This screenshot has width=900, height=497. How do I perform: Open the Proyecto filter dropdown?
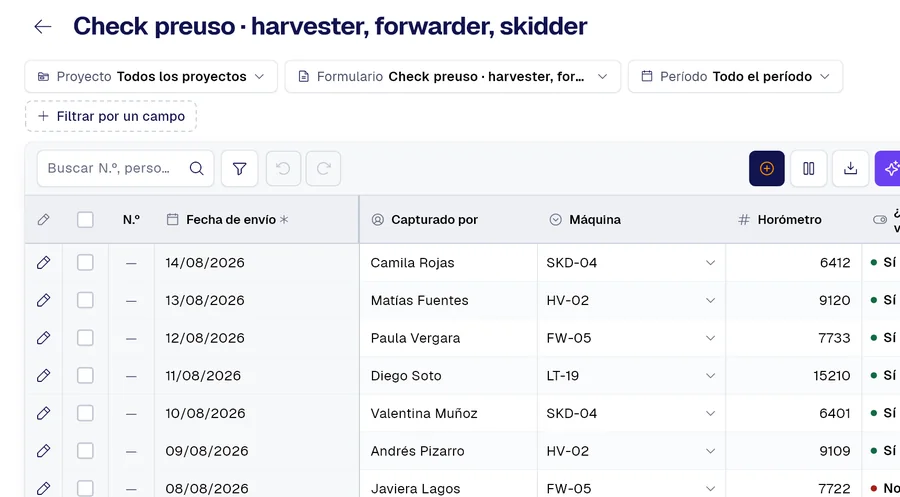coord(151,76)
